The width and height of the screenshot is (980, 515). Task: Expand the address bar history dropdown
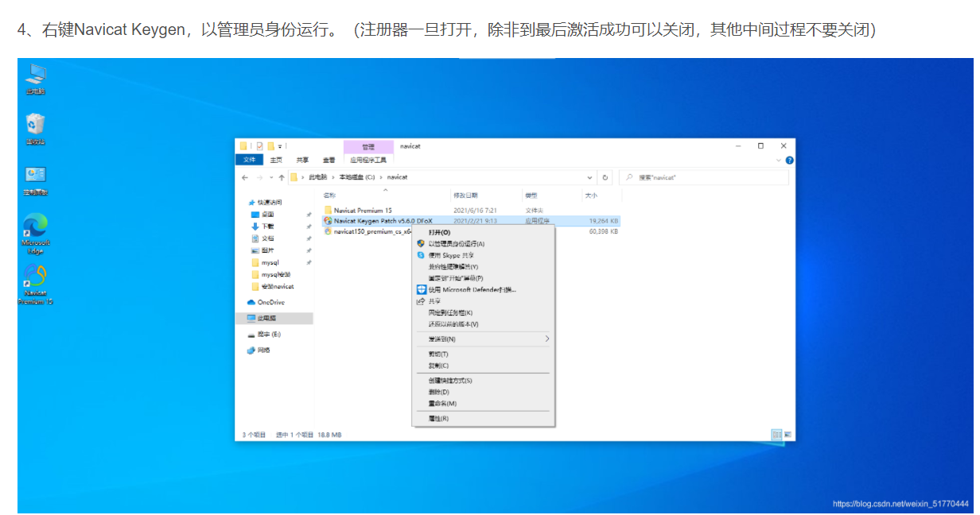589,177
